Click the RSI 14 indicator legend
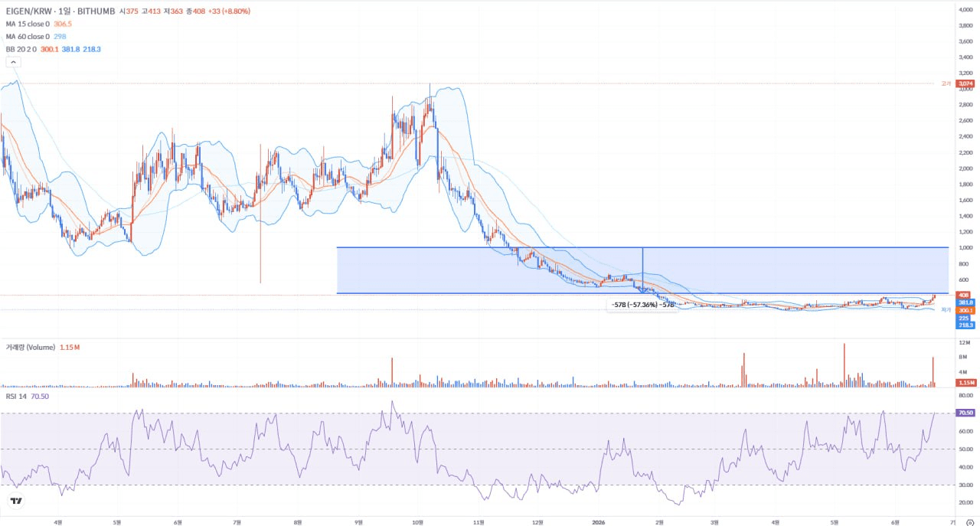The image size is (980, 526). click(27, 397)
